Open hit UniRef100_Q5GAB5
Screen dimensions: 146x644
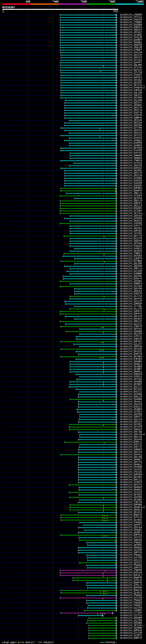(x=131, y=618)
